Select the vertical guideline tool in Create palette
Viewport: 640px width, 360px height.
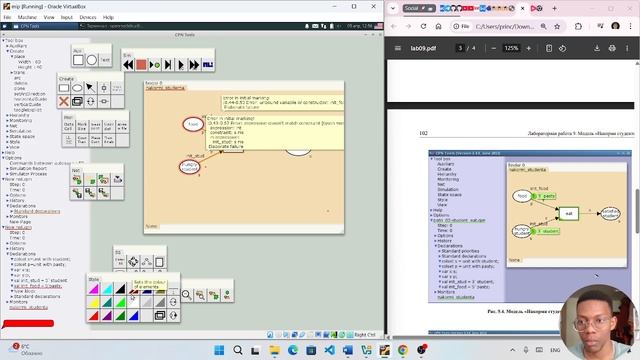click(x=104, y=88)
